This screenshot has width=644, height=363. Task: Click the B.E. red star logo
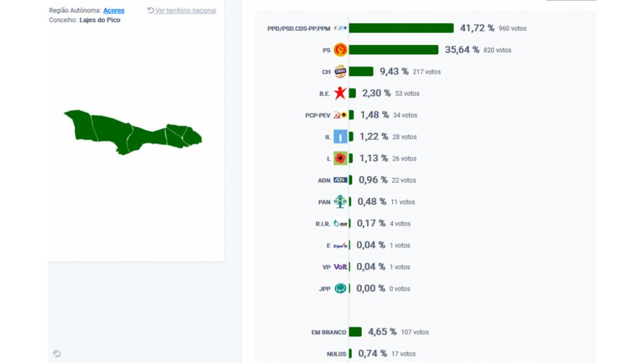point(340,94)
